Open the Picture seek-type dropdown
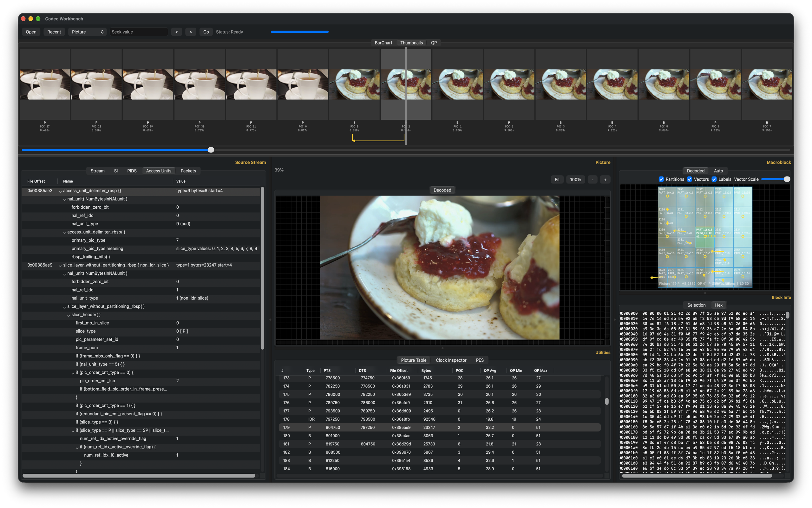 point(88,32)
